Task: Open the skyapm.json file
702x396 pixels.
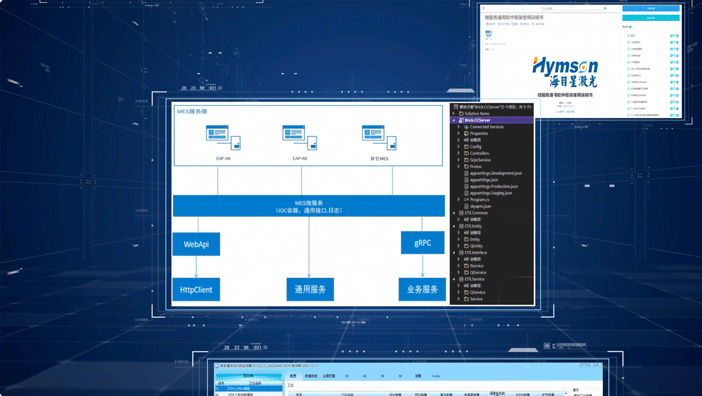Action: 477,206
